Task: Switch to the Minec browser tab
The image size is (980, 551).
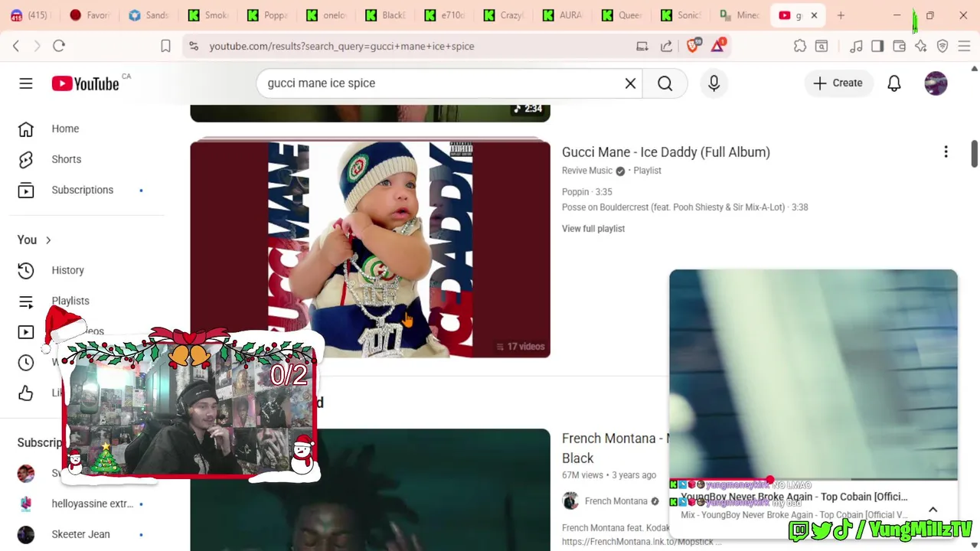Action: coord(740,15)
